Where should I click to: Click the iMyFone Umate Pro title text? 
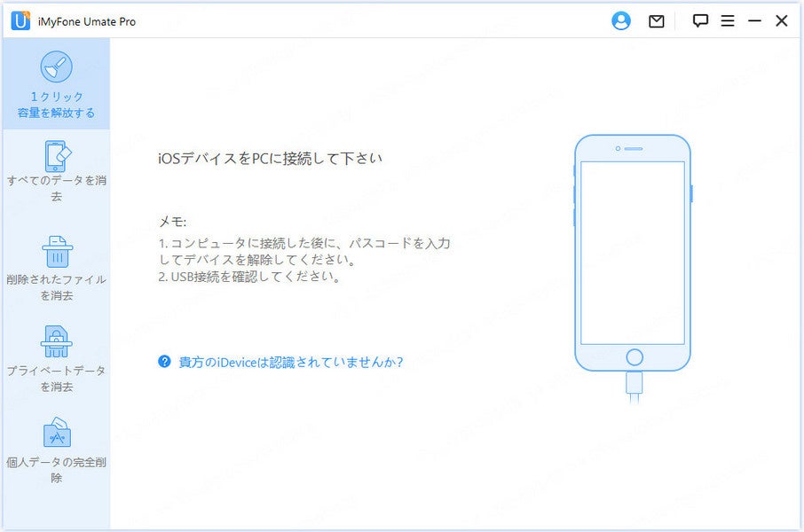87,21
